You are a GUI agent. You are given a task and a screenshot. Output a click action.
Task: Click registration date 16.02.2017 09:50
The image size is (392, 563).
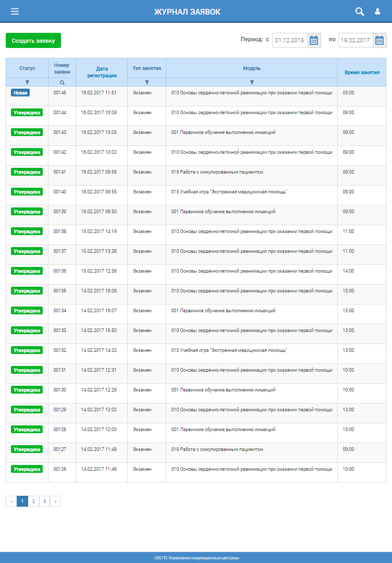coord(99,212)
